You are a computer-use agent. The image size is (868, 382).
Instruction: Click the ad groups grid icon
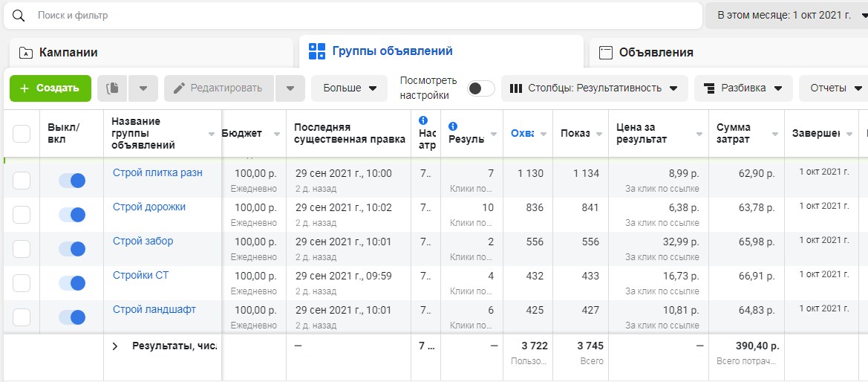click(316, 51)
